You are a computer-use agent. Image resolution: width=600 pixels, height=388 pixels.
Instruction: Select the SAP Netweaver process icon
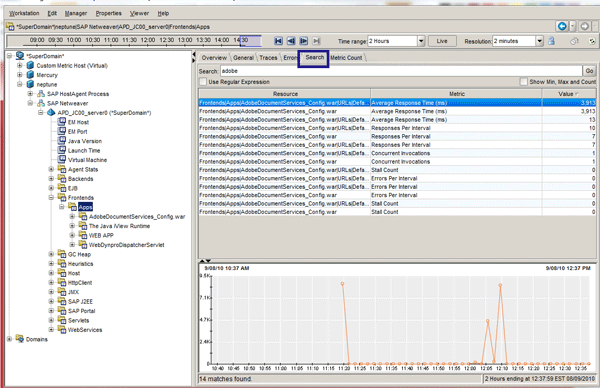41,103
